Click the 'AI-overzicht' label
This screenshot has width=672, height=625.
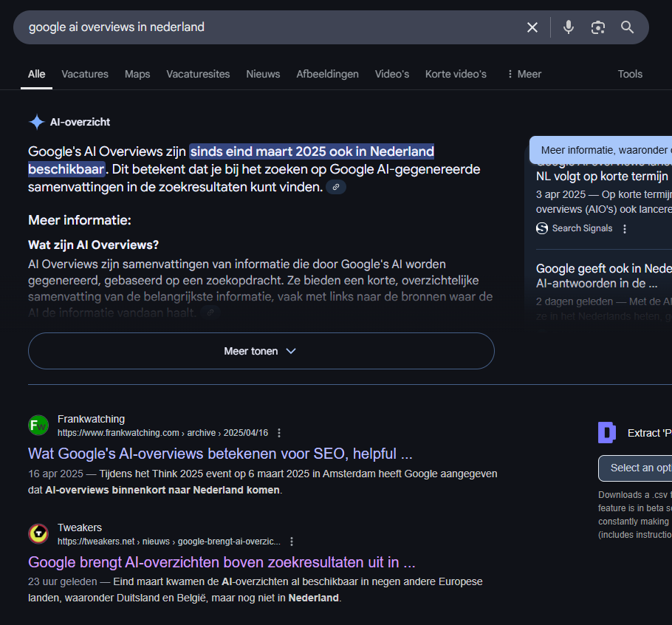[80, 122]
